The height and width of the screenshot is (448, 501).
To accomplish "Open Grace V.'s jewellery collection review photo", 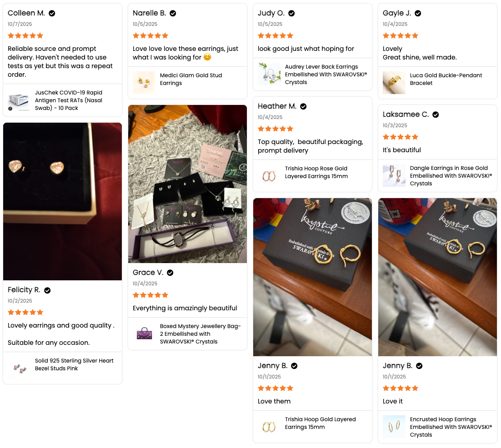I will (x=187, y=184).
